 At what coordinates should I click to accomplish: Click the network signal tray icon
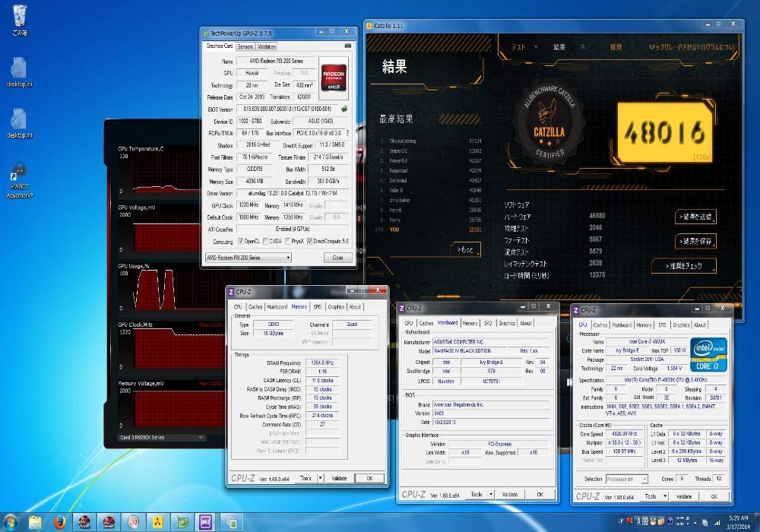coord(716,522)
